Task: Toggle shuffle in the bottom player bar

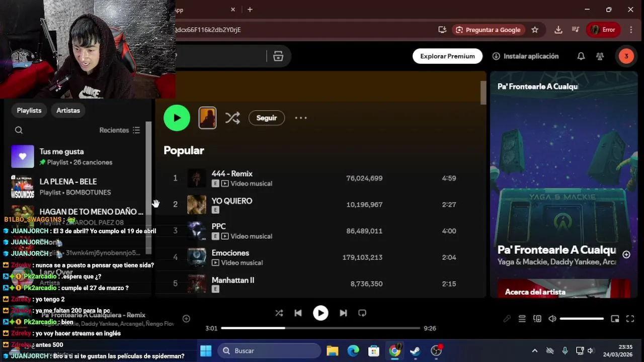Action: 279,313
